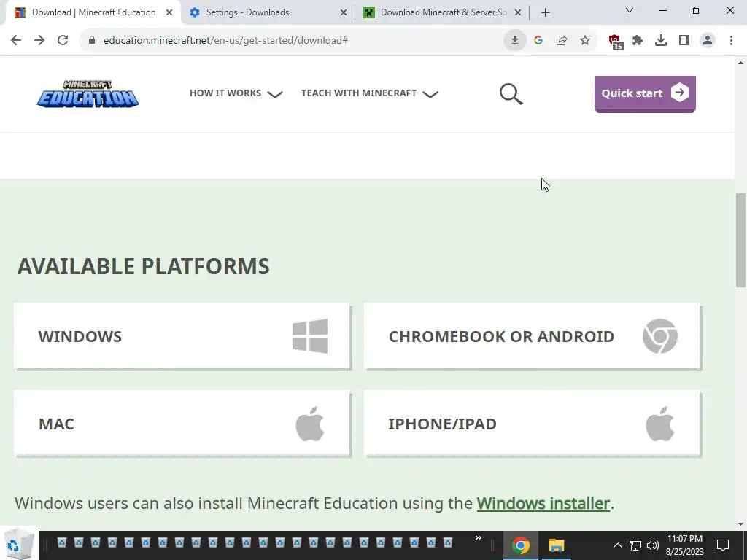Click the address bar URL
This screenshot has width=747, height=560.
tap(226, 40)
